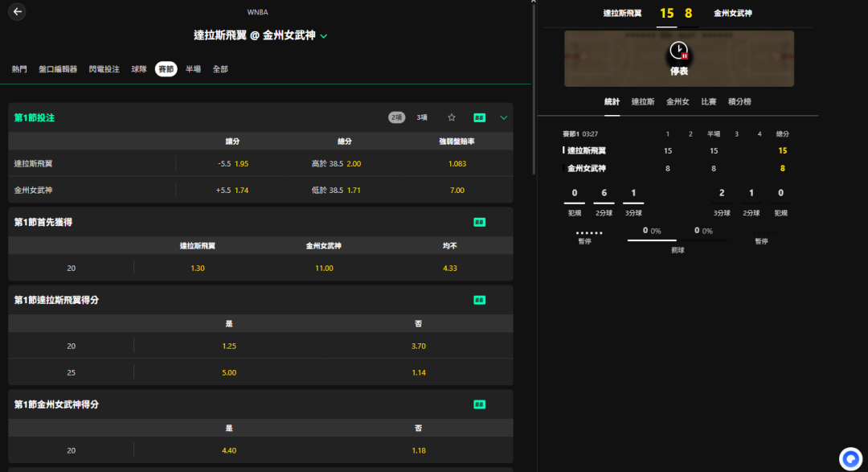Click the 停表 clock icon on court

[678, 51]
